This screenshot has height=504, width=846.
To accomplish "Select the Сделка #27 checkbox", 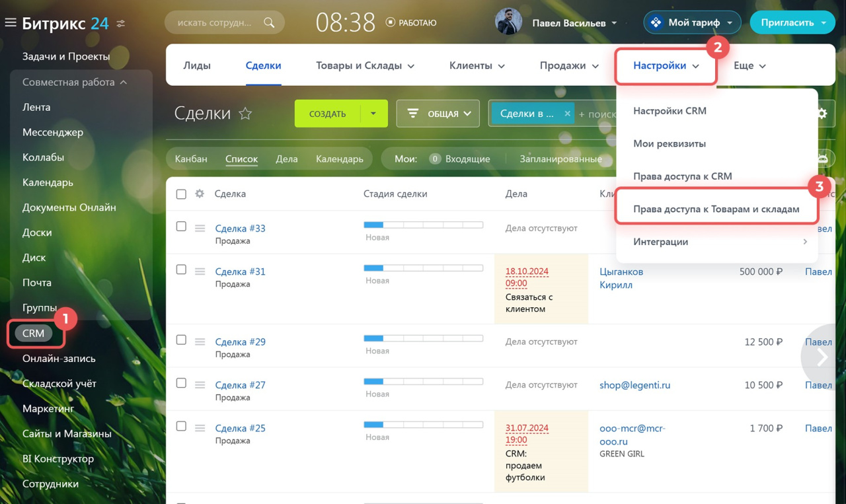I will (x=181, y=383).
